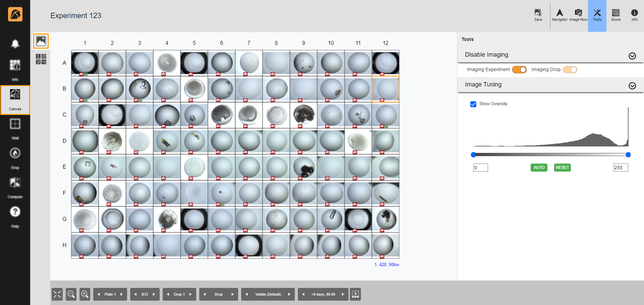Viewport: 644px width, 305px height.
Task: Toggle the Tools panel button
Action: (597, 16)
